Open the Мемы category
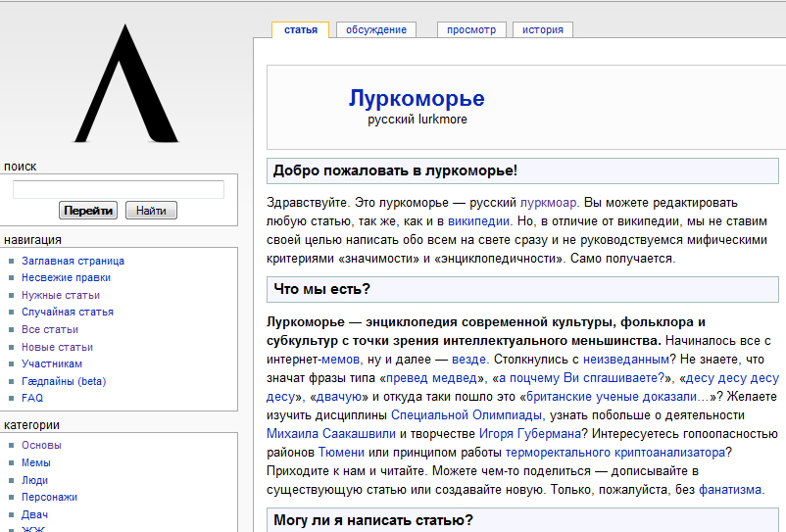This screenshot has width=786, height=532. tap(36, 462)
